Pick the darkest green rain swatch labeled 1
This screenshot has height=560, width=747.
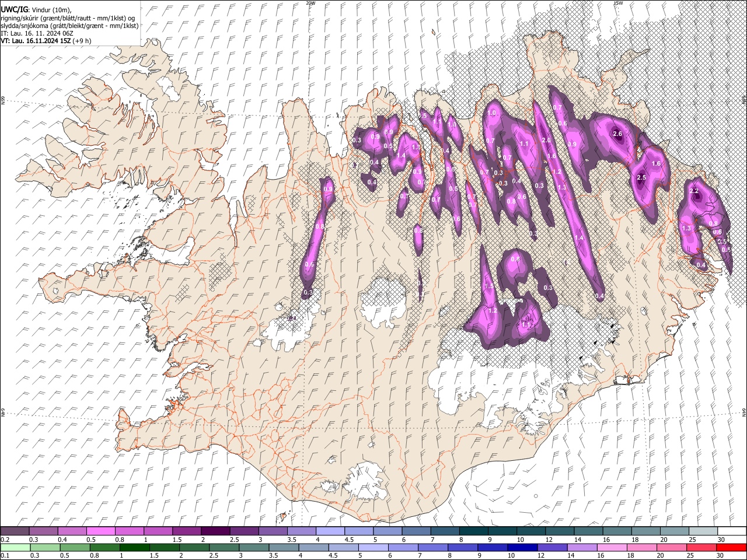click(x=134, y=547)
